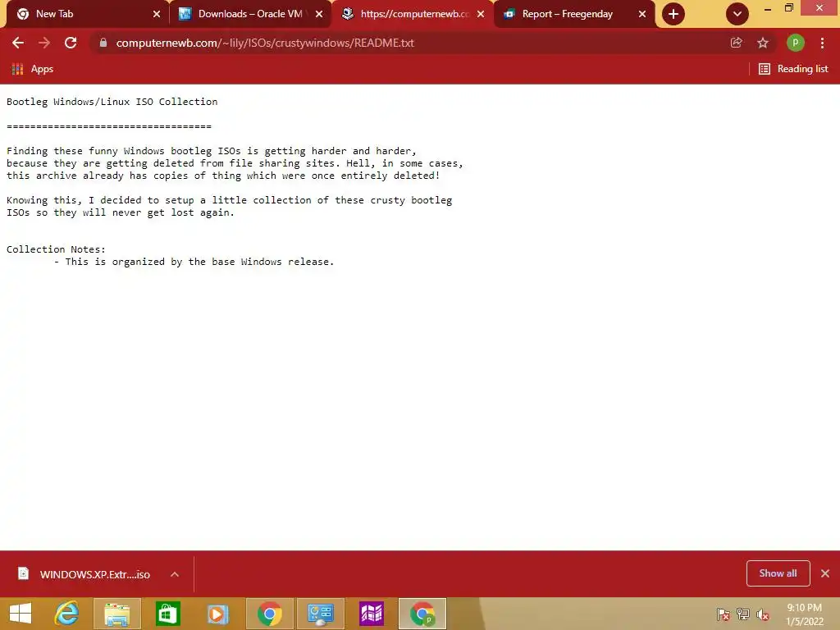Open the Action Center flag tray icon
Image resolution: width=840 pixels, height=630 pixels.
click(x=724, y=614)
